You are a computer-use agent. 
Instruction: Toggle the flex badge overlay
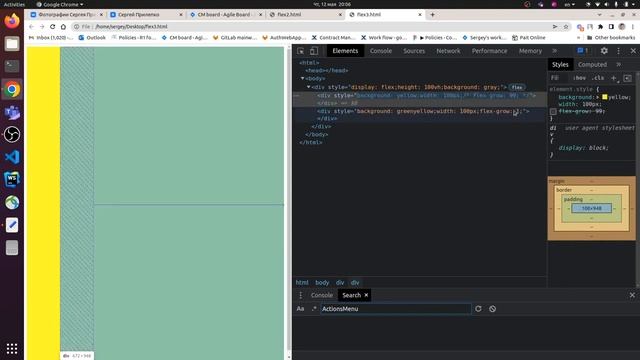click(517, 87)
